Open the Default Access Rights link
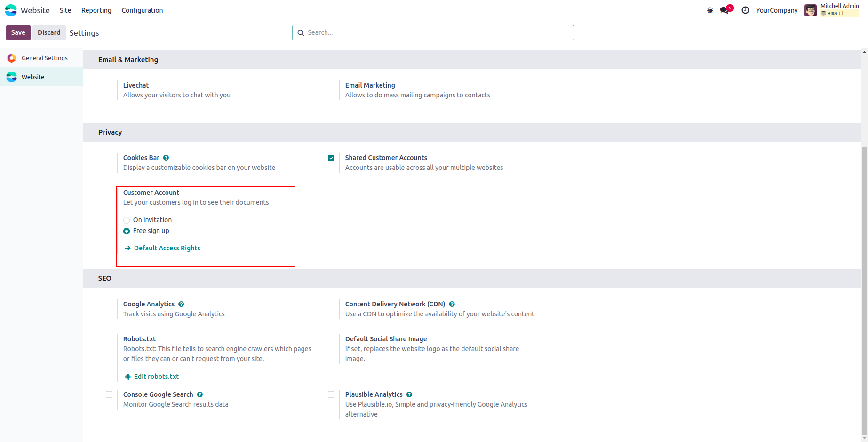Image resolution: width=868 pixels, height=442 pixels. pos(167,248)
